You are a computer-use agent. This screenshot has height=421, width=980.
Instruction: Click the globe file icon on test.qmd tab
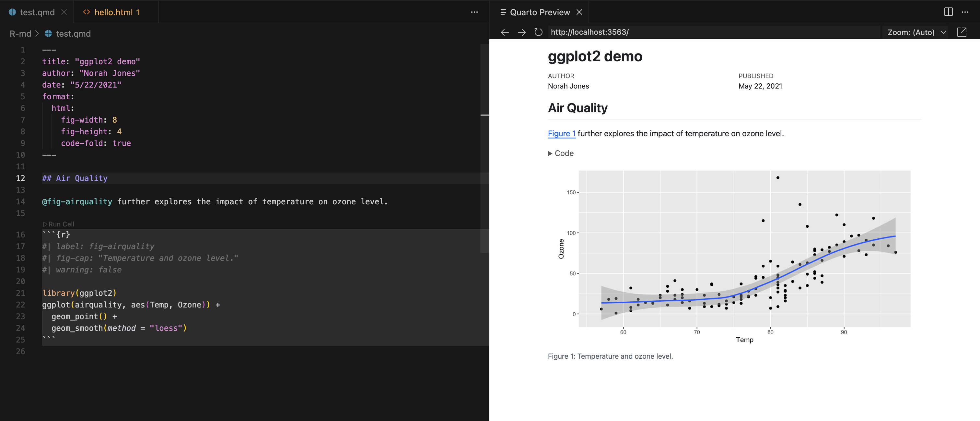[13, 12]
